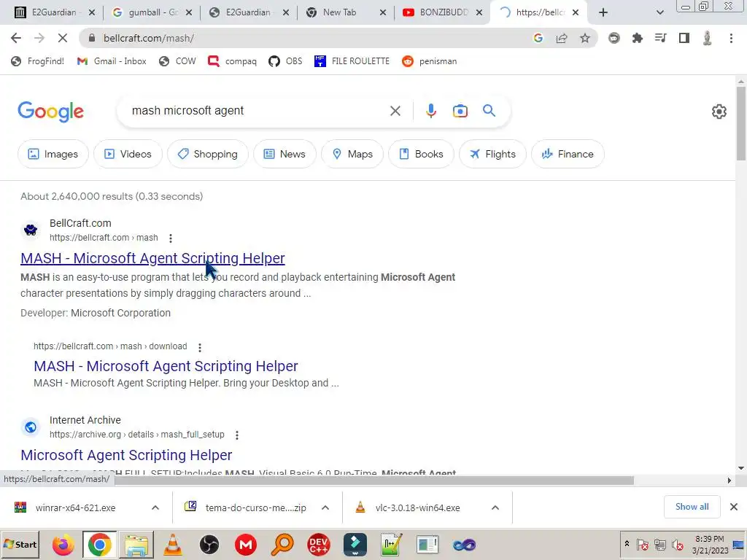747x560 pixels.
Task: Open File Explorer from the taskbar
Action: pyautogui.click(x=136, y=545)
